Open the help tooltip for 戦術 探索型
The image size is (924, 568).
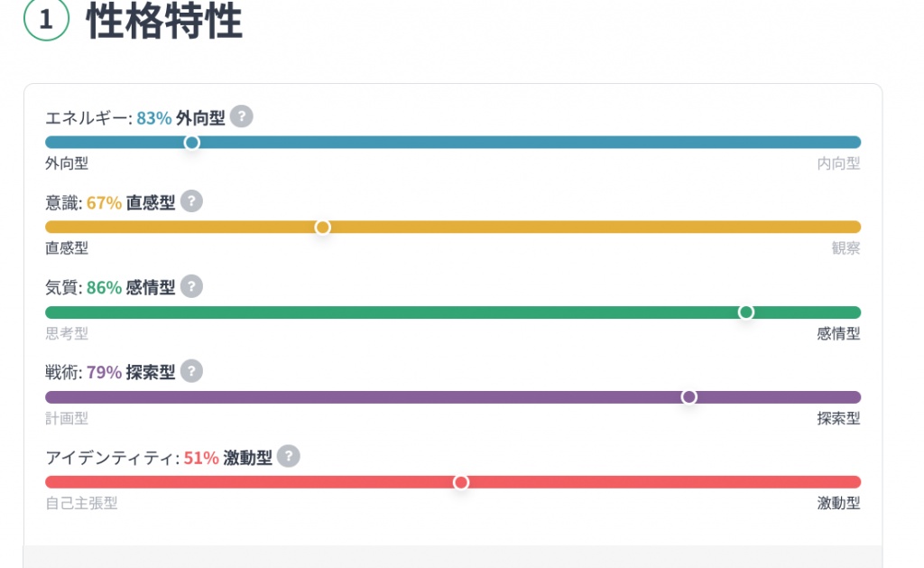[x=191, y=371]
